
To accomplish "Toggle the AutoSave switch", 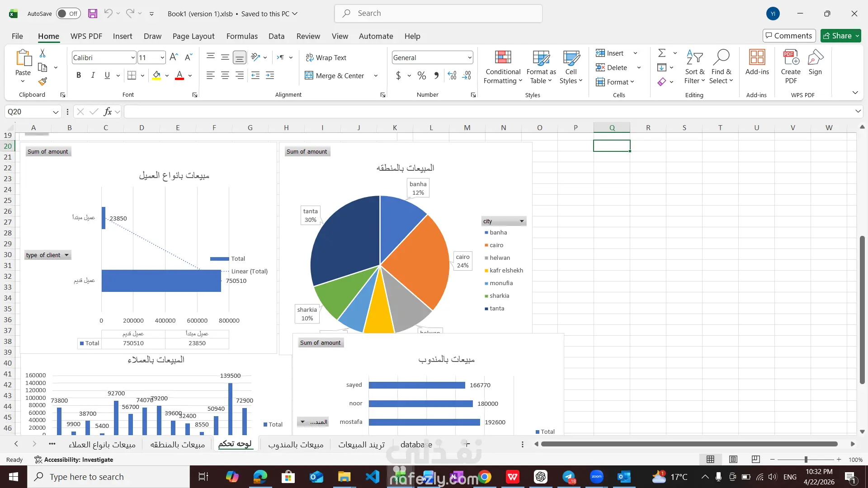I will coord(68,14).
